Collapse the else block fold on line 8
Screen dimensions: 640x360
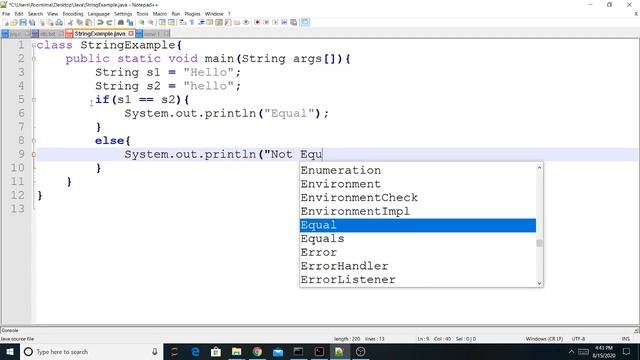pos(34,141)
